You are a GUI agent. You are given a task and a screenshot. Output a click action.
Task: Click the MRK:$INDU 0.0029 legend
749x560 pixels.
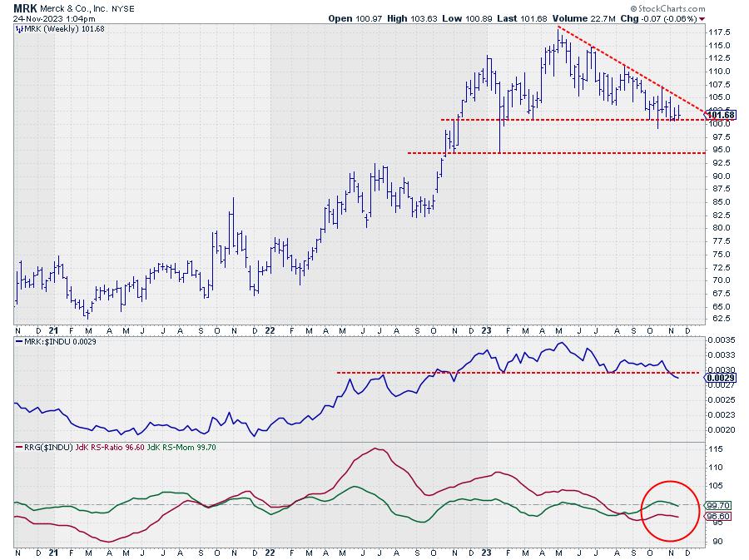point(60,342)
